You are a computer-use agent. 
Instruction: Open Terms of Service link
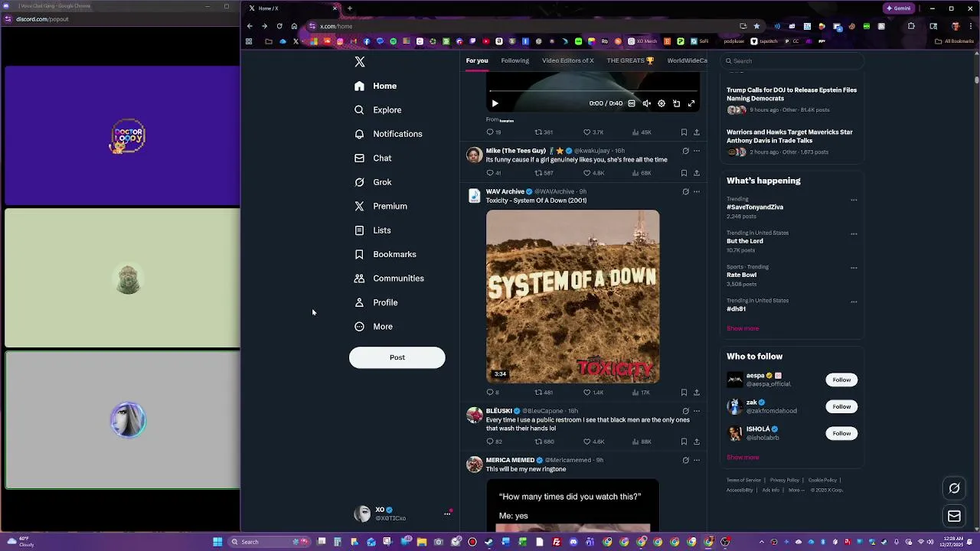[743, 481]
